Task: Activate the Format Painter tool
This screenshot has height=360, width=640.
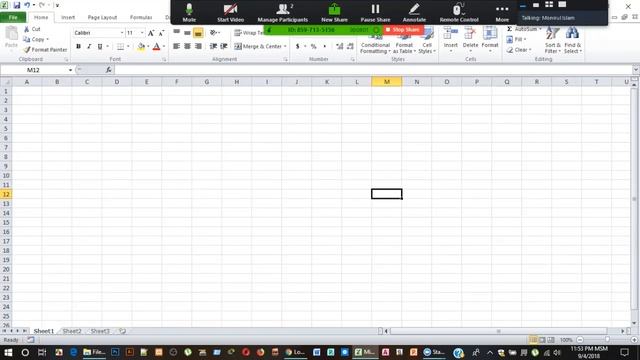Action: (45, 50)
